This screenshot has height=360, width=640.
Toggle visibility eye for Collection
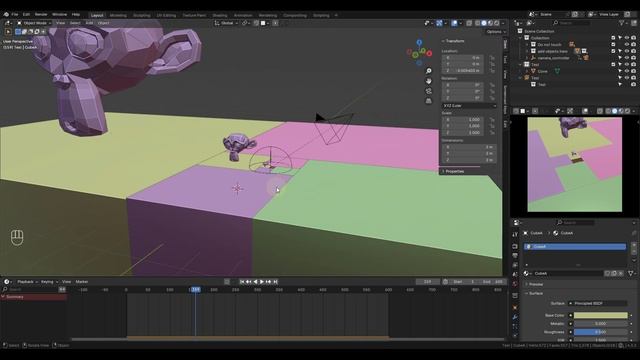tap(627, 38)
